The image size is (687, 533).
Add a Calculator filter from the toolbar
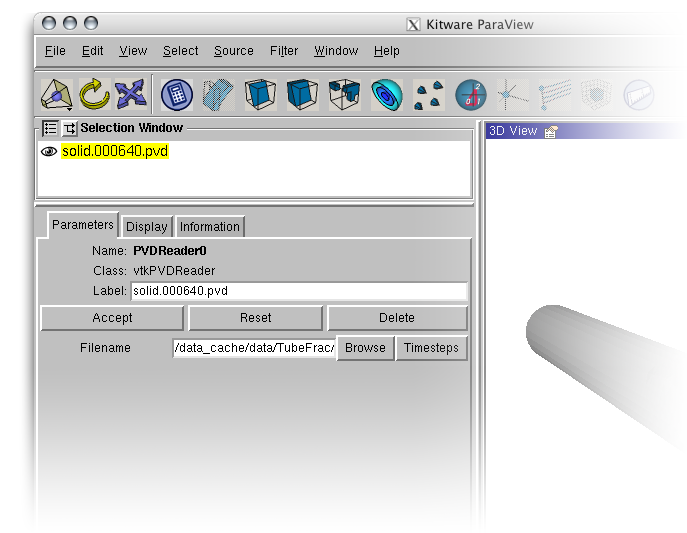[x=177, y=95]
